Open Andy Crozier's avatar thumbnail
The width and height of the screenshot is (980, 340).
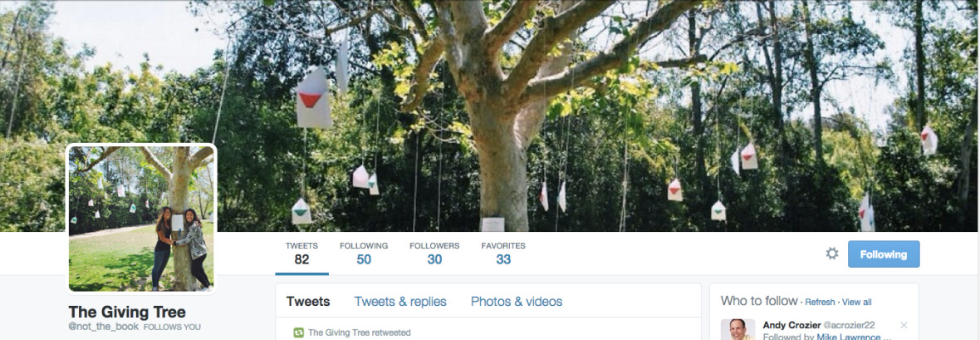coord(738,330)
